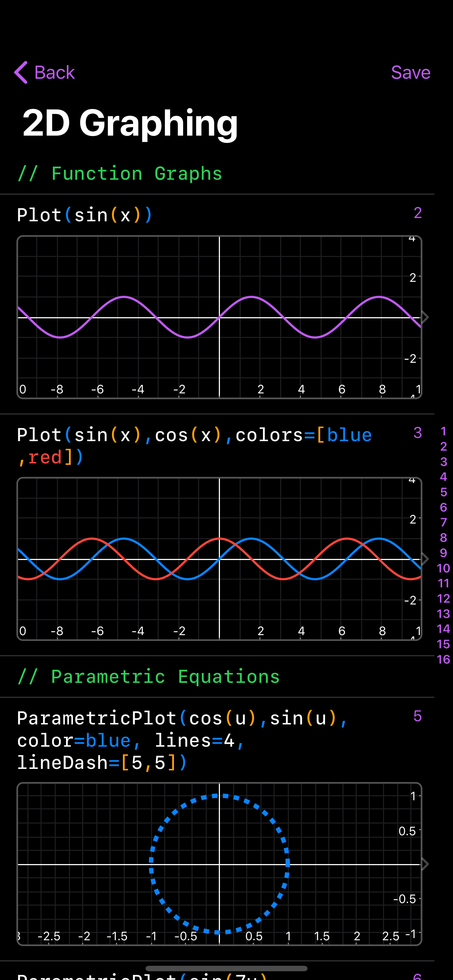Tap the purple sine curve graph

[219, 317]
